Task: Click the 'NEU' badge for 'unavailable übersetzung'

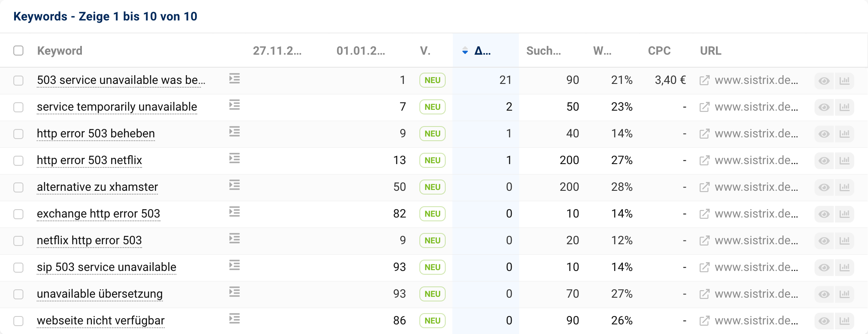Action: [x=432, y=294]
